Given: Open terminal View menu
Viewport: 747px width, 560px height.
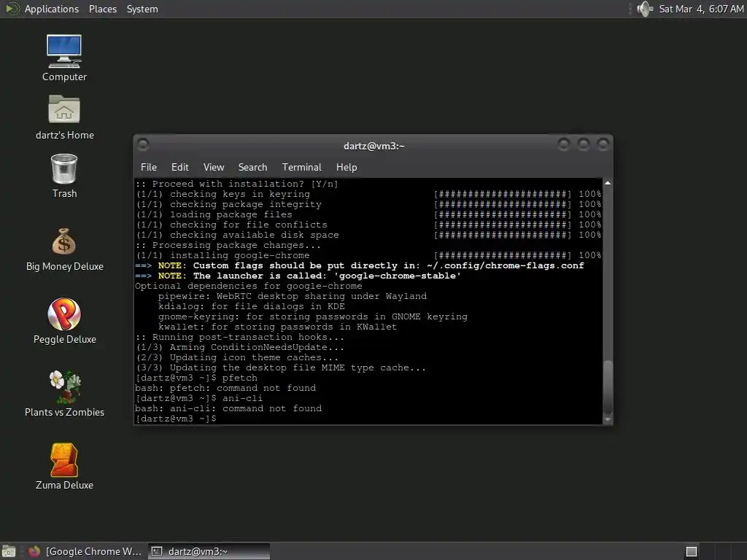Looking at the screenshot, I should (214, 167).
